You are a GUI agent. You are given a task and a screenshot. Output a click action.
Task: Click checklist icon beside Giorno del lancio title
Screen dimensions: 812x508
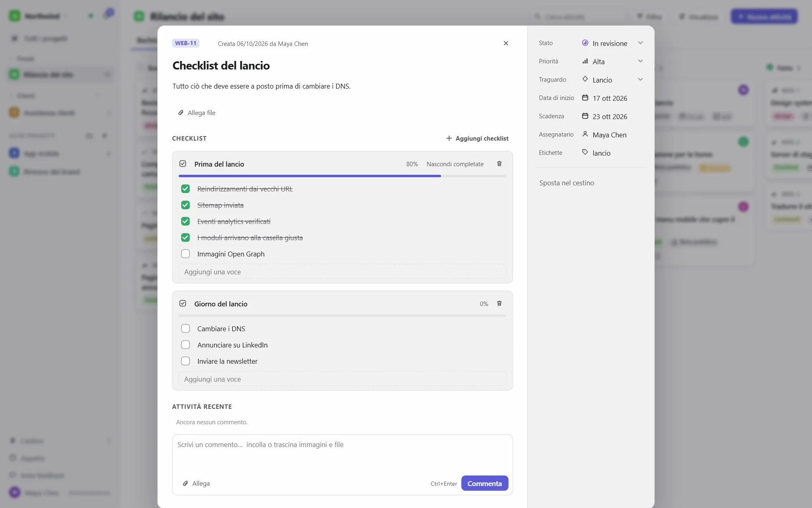pyautogui.click(x=183, y=303)
